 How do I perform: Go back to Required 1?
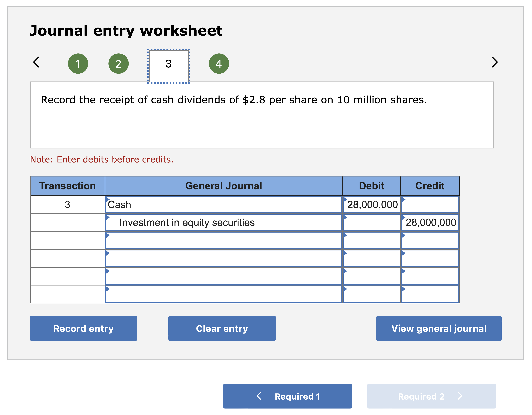coord(287,396)
